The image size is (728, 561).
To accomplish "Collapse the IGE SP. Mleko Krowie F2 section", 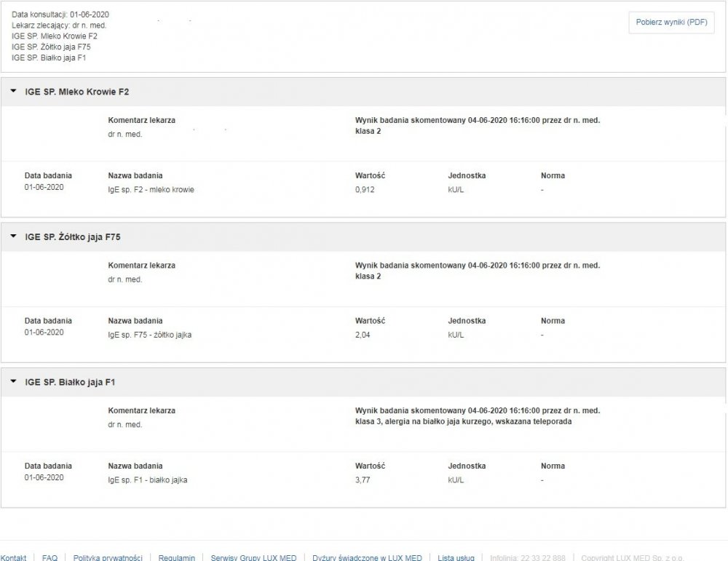I will [x=13, y=92].
